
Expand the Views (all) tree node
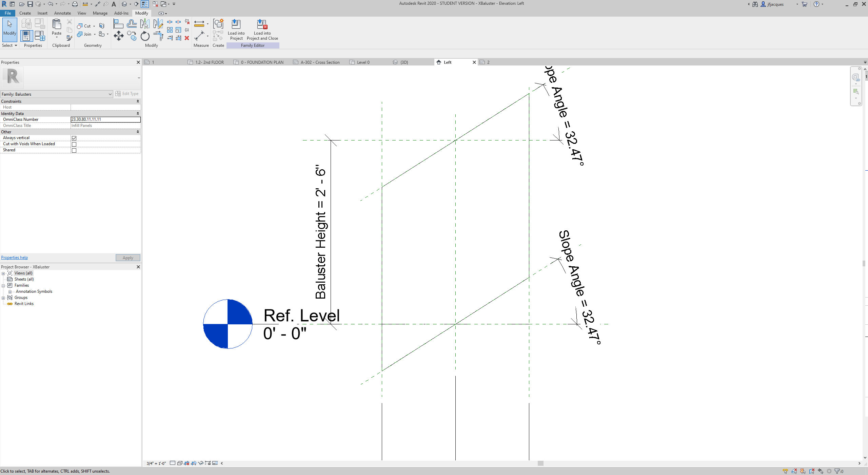[3, 273]
